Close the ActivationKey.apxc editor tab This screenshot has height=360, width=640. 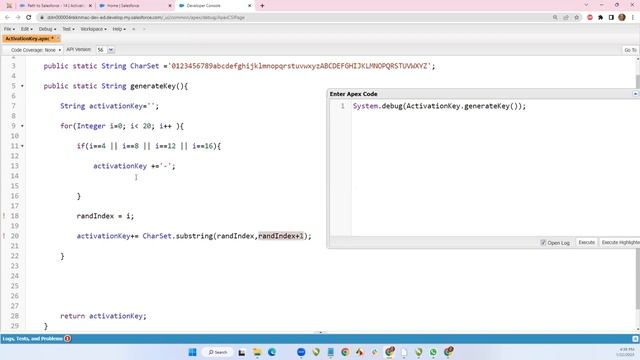(58, 38)
